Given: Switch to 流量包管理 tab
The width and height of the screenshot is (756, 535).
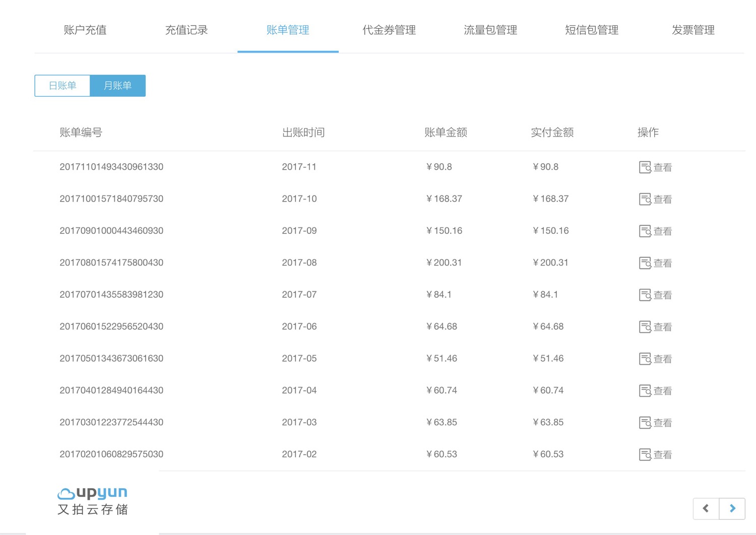Looking at the screenshot, I should 490,30.
